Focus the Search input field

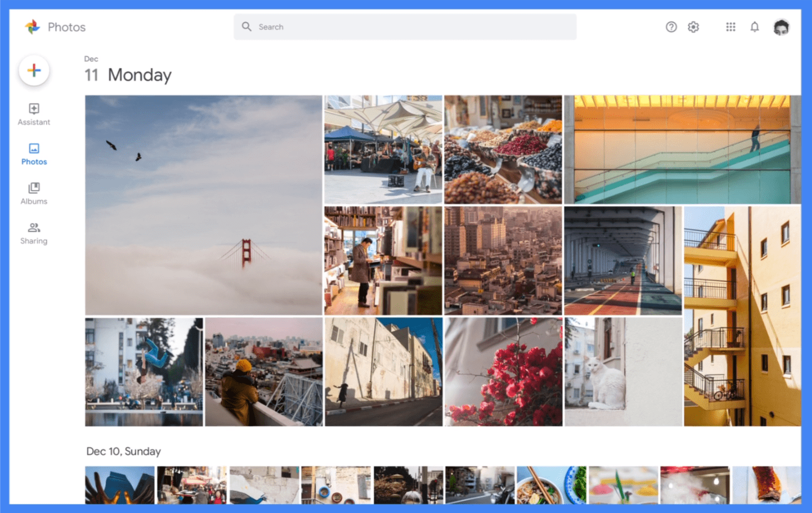point(405,27)
